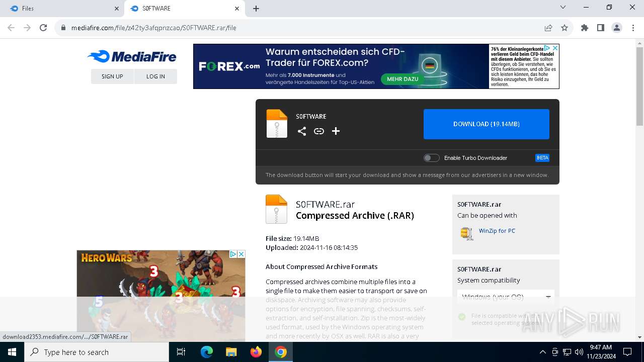Click the address bar URL
Screen dimensions: 644x362
click(154, 28)
